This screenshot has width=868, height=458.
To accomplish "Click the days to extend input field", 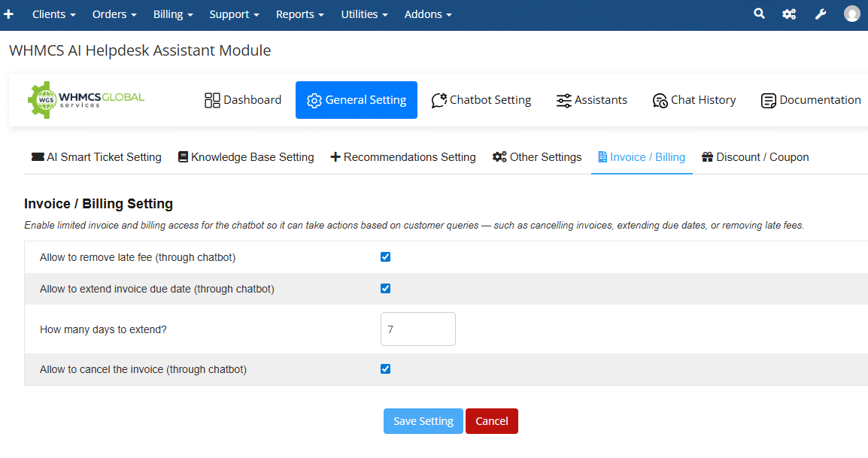I will pyautogui.click(x=417, y=329).
